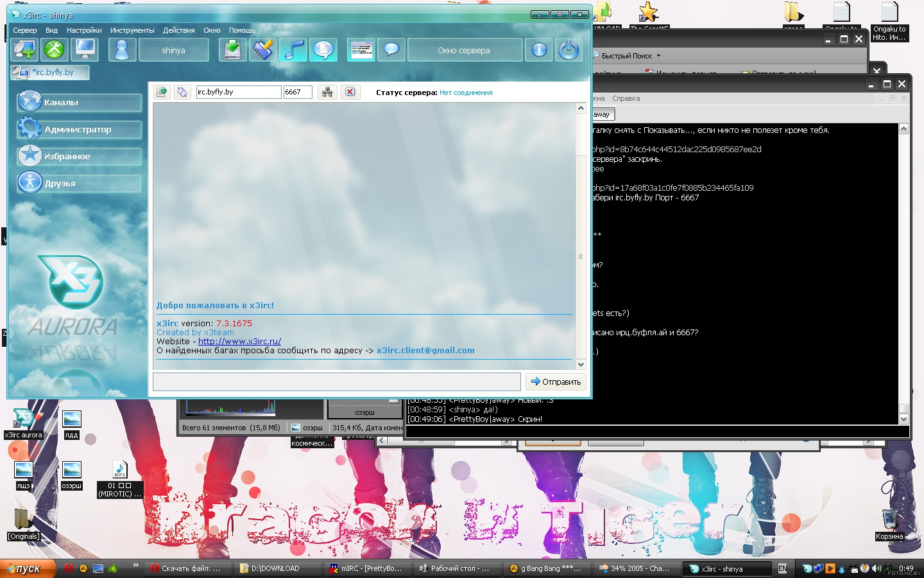Image resolution: width=924 pixels, height=578 pixels.
Task: Open the Действия menu
Action: pos(179,30)
